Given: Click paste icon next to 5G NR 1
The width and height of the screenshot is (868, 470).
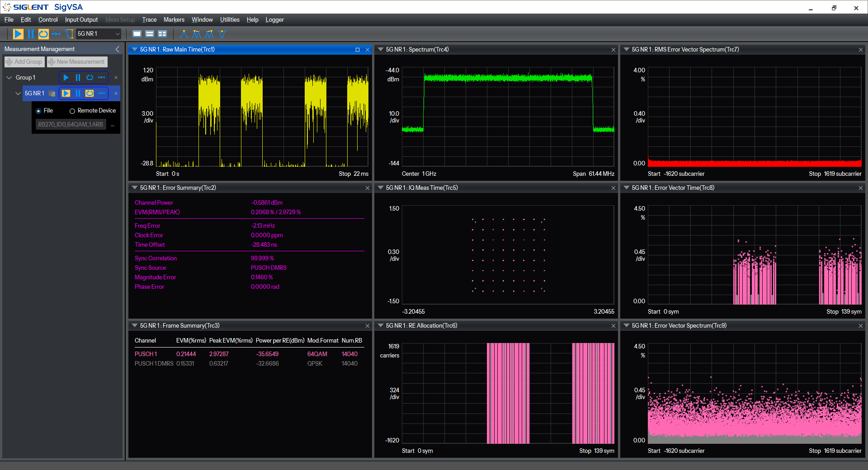Looking at the screenshot, I should point(52,94).
